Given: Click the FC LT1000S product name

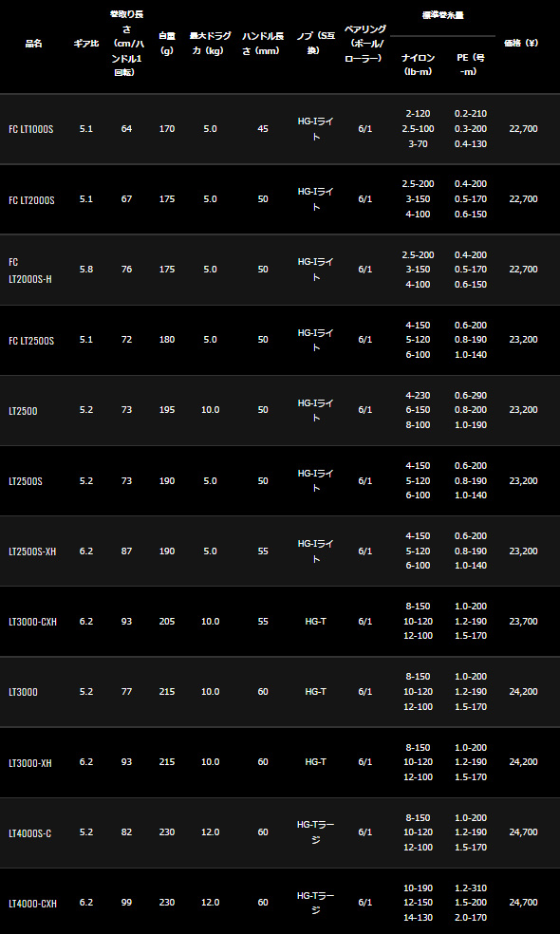Looking at the screenshot, I should click(x=31, y=129).
